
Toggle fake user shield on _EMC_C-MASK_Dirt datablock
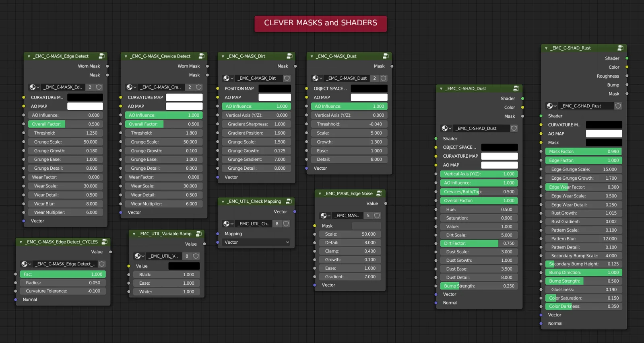287,78
